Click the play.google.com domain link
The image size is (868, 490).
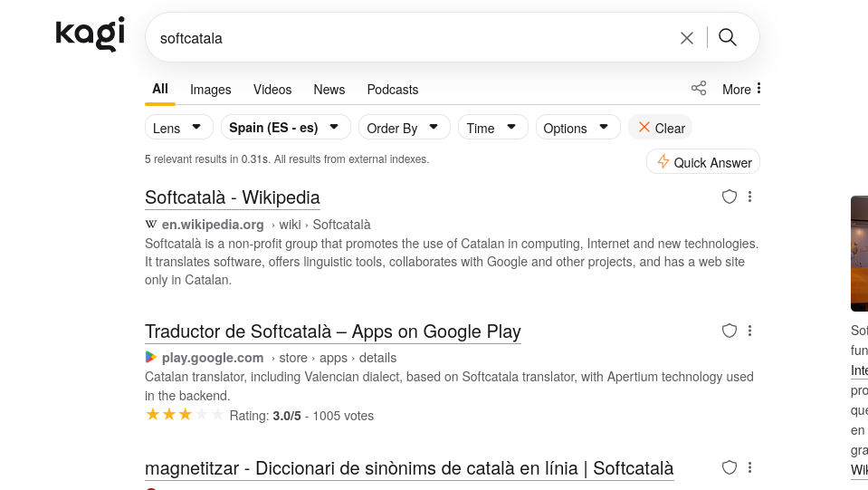213,358
